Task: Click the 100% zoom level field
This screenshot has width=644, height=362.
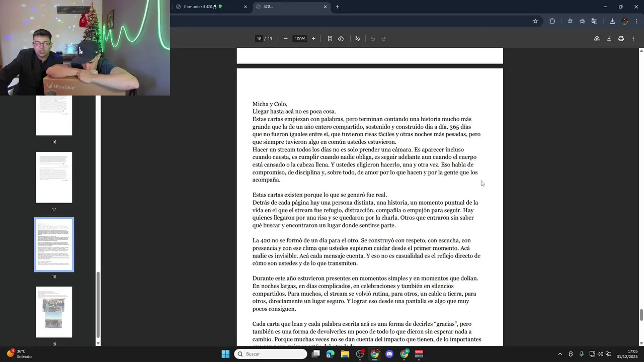Action: pyautogui.click(x=300, y=39)
